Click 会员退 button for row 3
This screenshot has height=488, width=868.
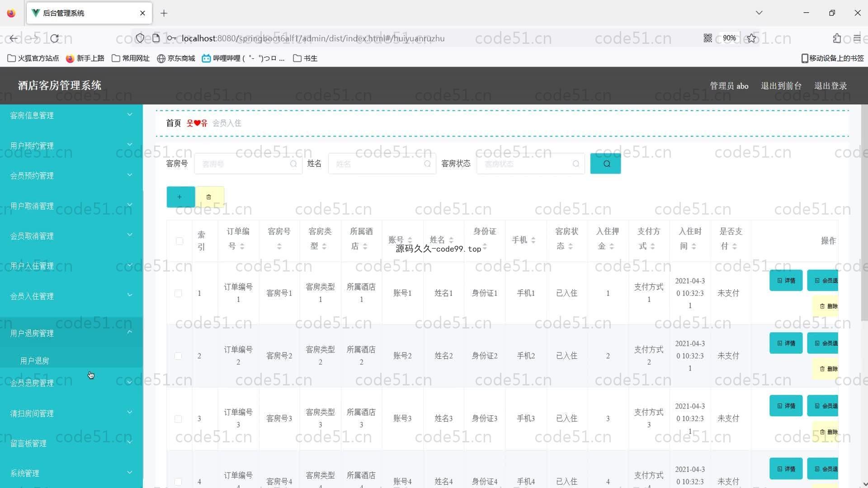[x=823, y=406]
